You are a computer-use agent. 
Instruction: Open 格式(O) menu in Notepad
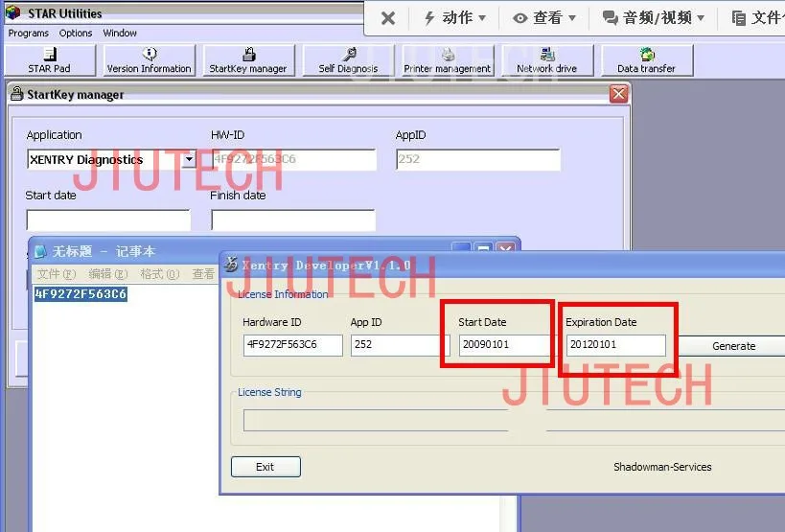point(160,274)
